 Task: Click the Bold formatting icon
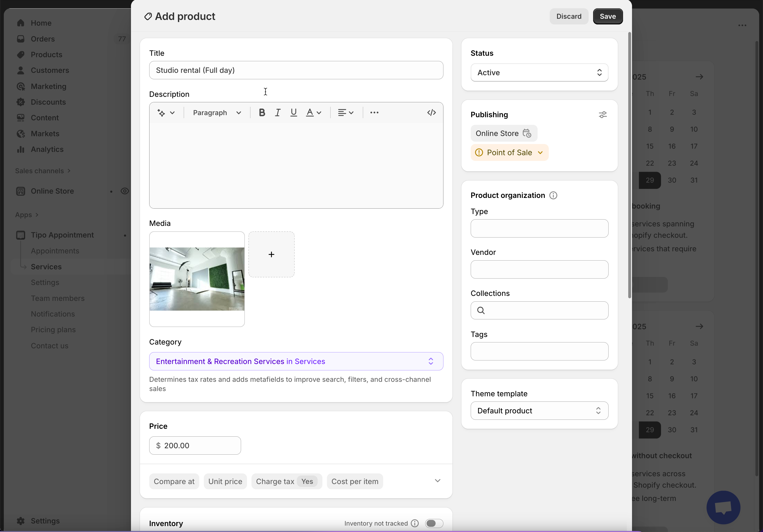(262, 113)
